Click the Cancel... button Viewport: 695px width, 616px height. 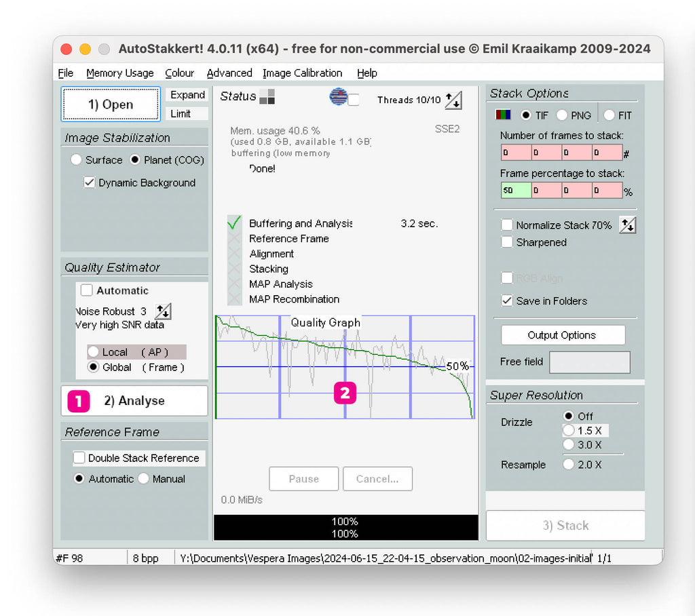tap(377, 478)
